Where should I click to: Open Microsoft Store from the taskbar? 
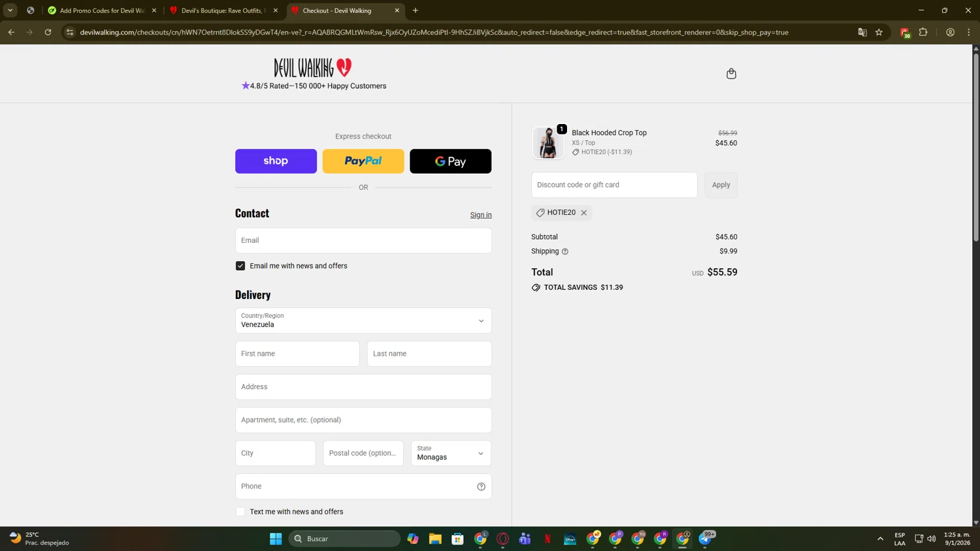458,539
